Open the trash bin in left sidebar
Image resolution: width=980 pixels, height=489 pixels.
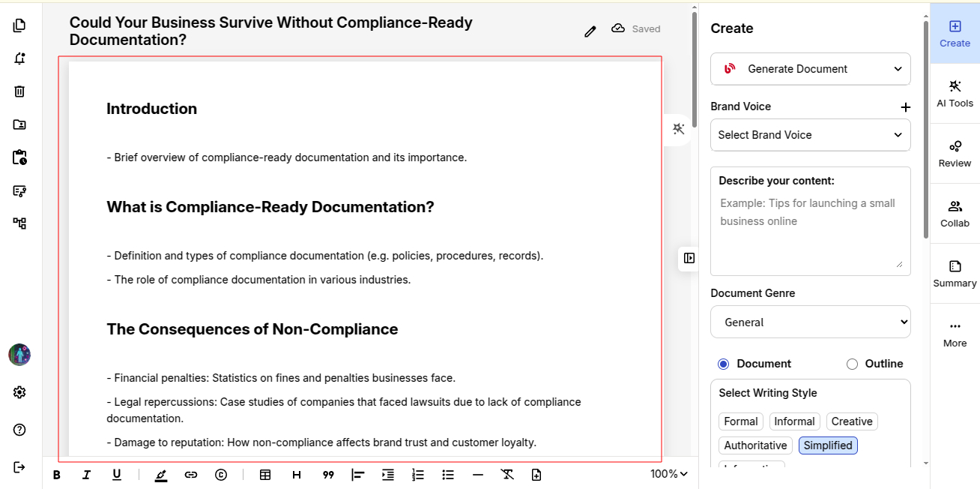pos(19,91)
